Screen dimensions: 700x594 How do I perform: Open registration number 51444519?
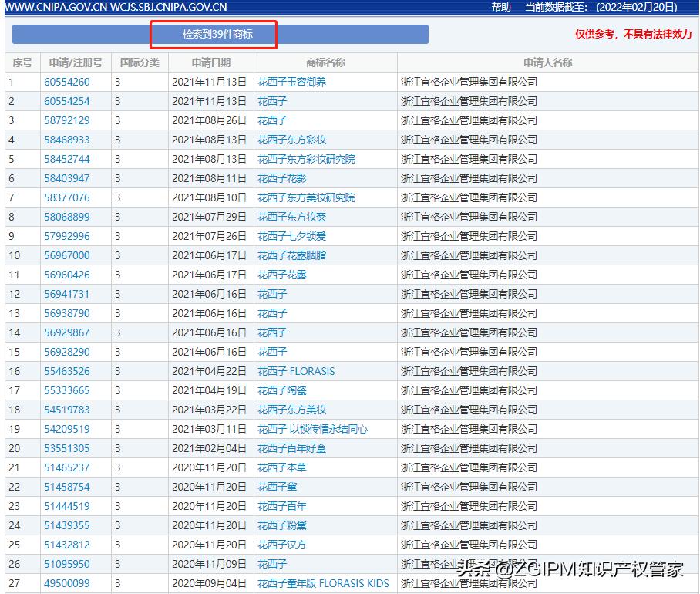pyautogui.click(x=67, y=506)
